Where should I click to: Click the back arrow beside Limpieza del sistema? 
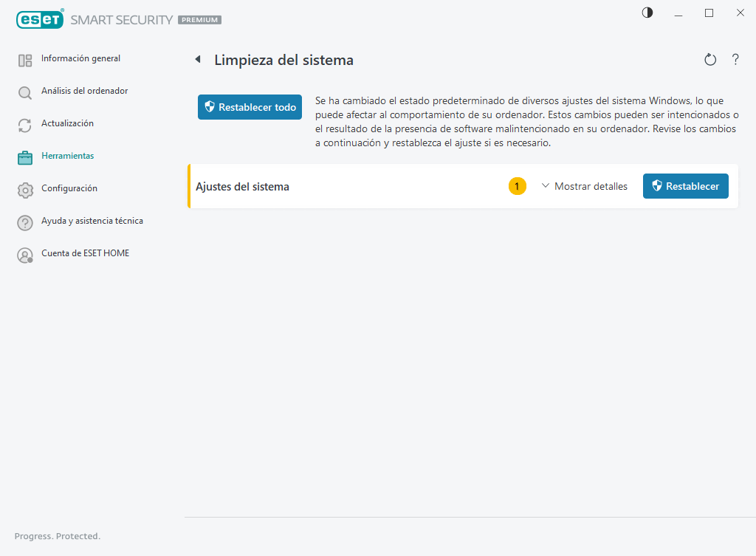click(197, 58)
